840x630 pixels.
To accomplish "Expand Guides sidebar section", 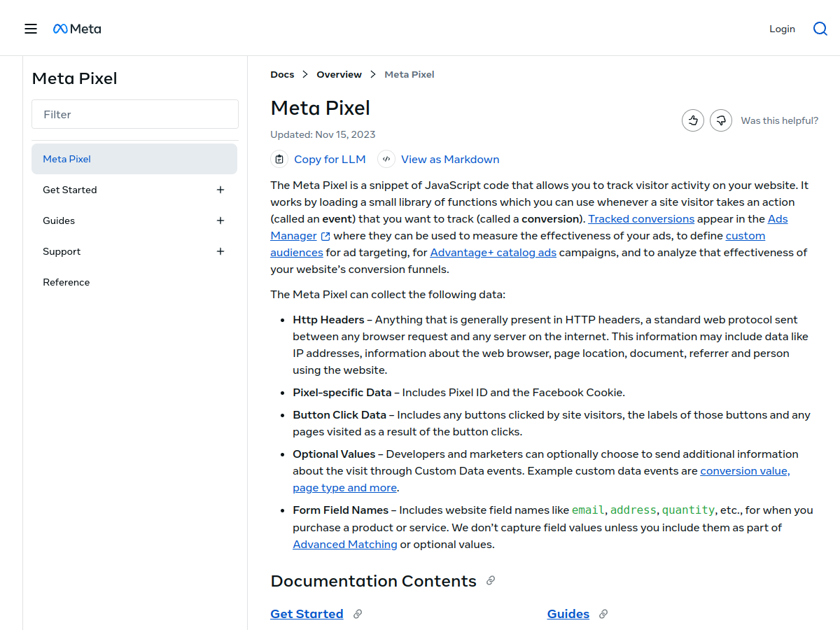I will [x=220, y=220].
